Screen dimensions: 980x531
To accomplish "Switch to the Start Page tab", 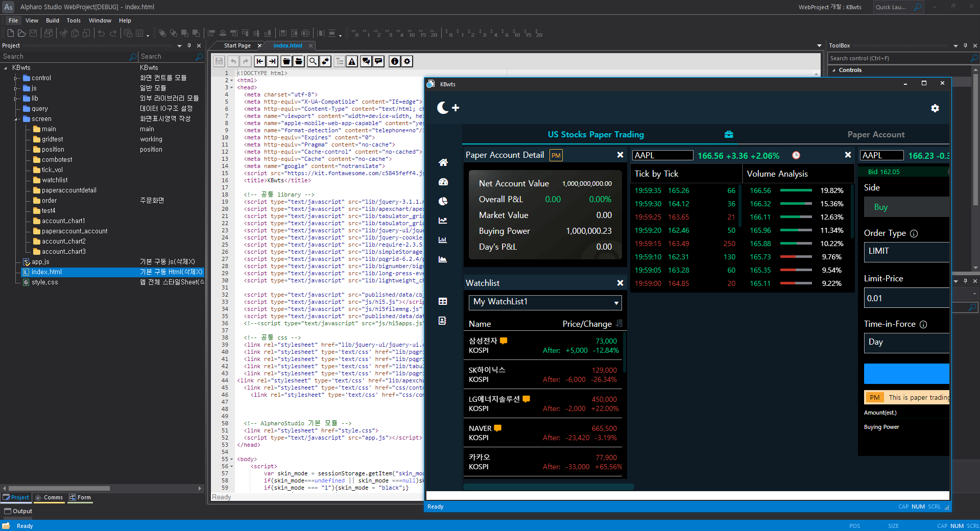I will click(237, 45).
